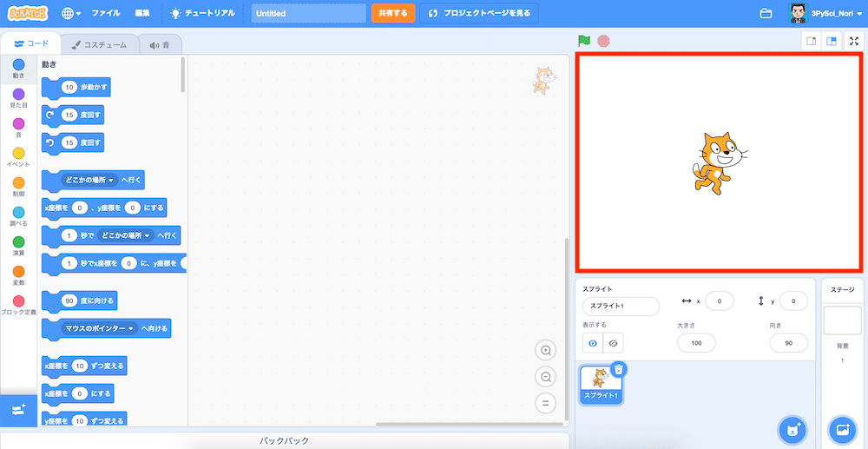Select the 調べる block category
868x449 pixels.
(x=18, y=217)
